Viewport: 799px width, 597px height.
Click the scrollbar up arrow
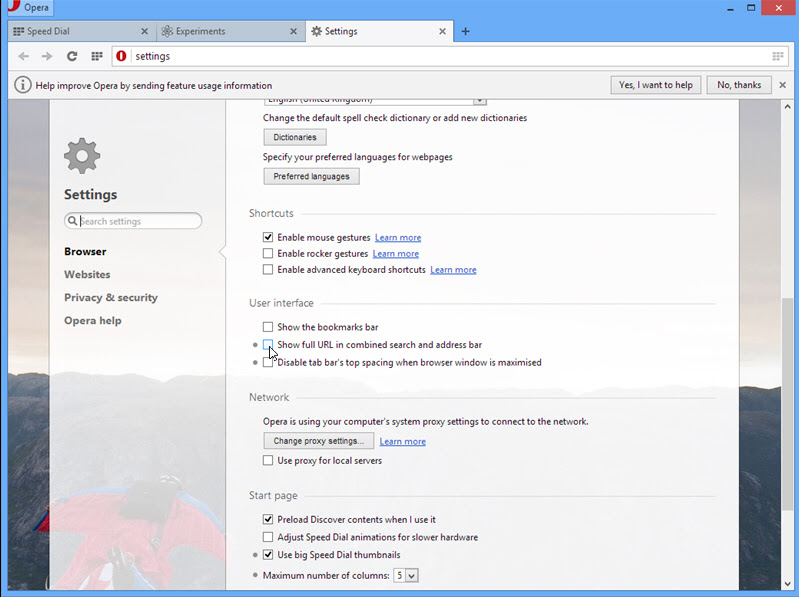788,106
